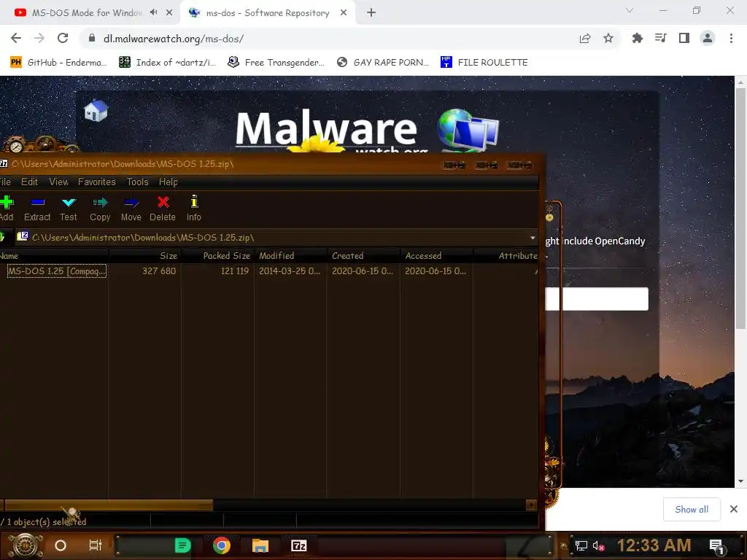
Task: Click the dl.malwarewatch.org address bar
Action: 329,39
